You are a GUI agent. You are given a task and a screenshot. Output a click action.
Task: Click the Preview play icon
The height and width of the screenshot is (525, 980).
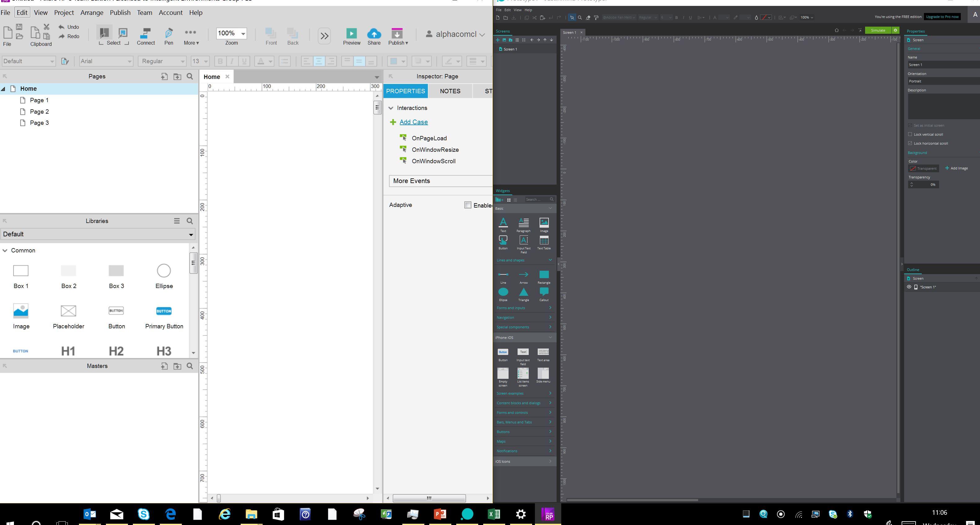[x=351, y=33]
